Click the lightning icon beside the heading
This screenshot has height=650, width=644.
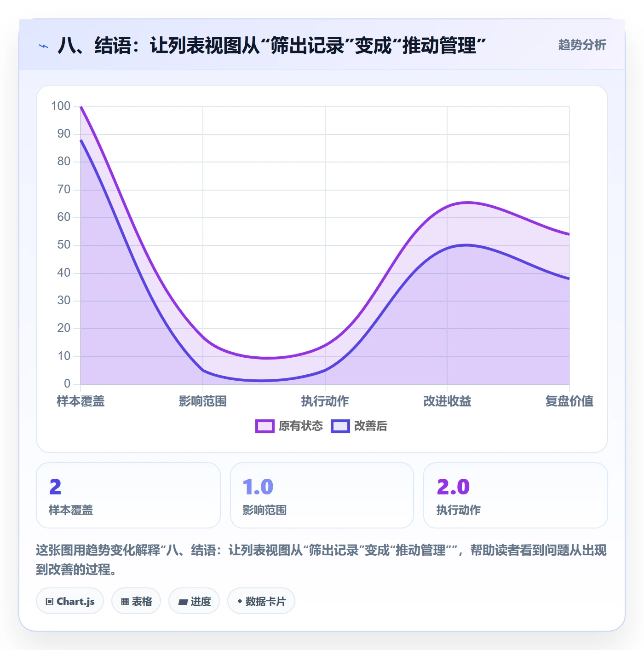pos(44,46)
